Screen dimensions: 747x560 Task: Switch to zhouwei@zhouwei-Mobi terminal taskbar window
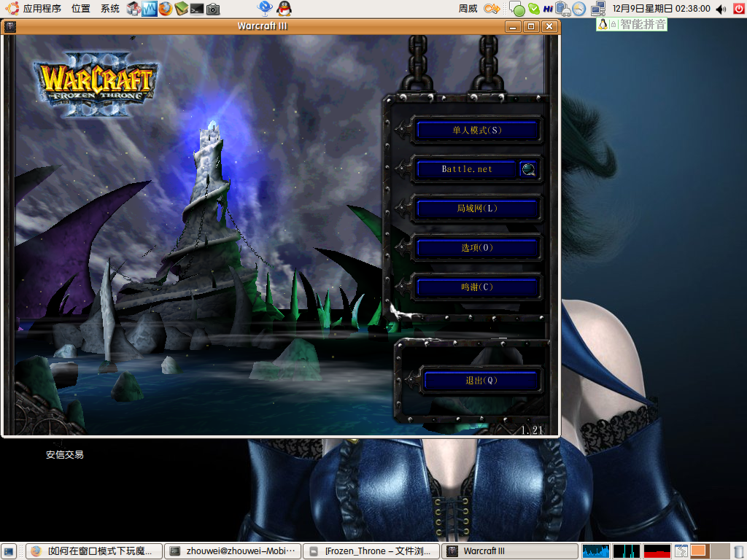233,551
